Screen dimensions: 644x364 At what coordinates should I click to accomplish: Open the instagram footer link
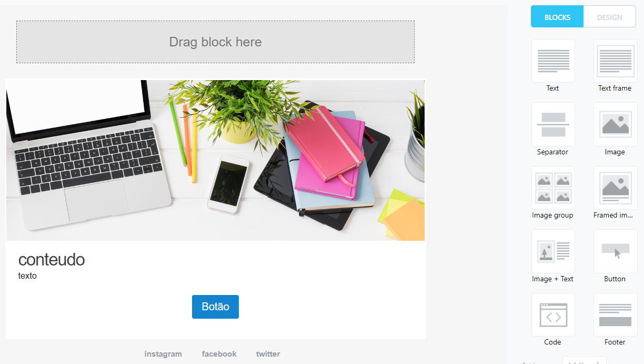(163, 354)
